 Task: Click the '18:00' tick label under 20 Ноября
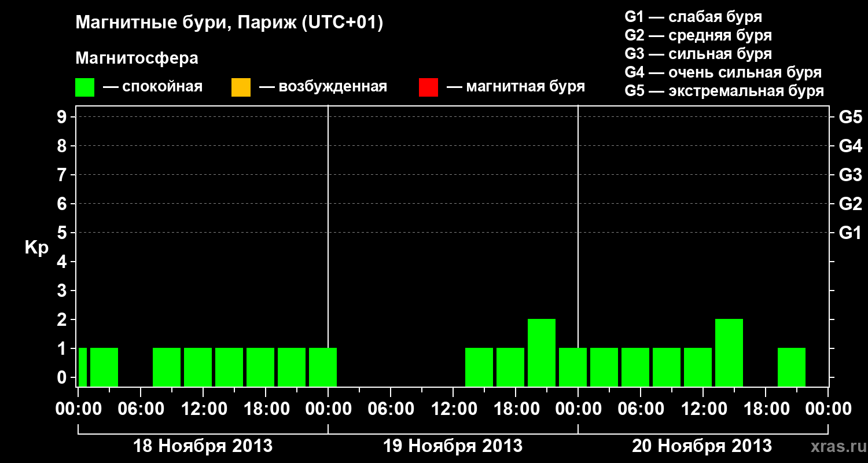click(766, 409)
